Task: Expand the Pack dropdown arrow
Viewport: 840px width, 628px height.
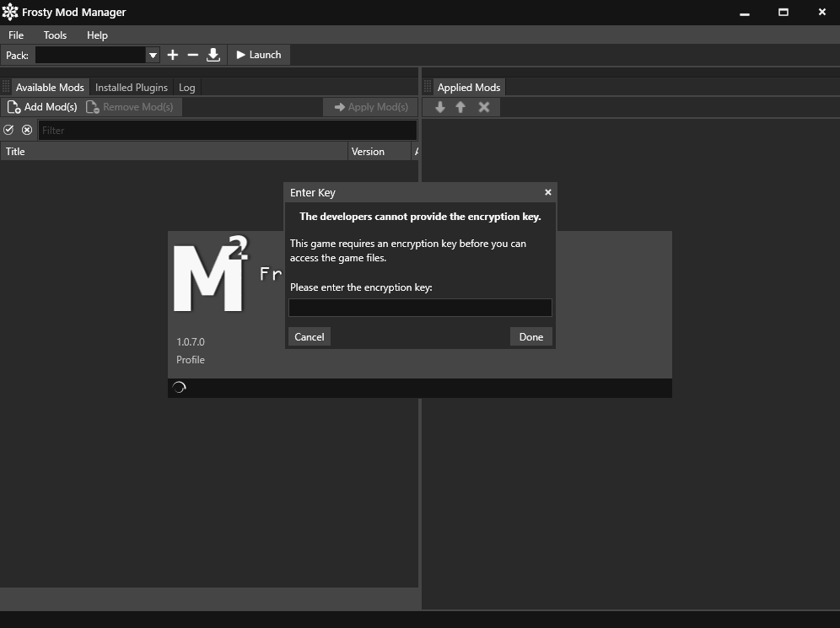Action: pos(153,55)
